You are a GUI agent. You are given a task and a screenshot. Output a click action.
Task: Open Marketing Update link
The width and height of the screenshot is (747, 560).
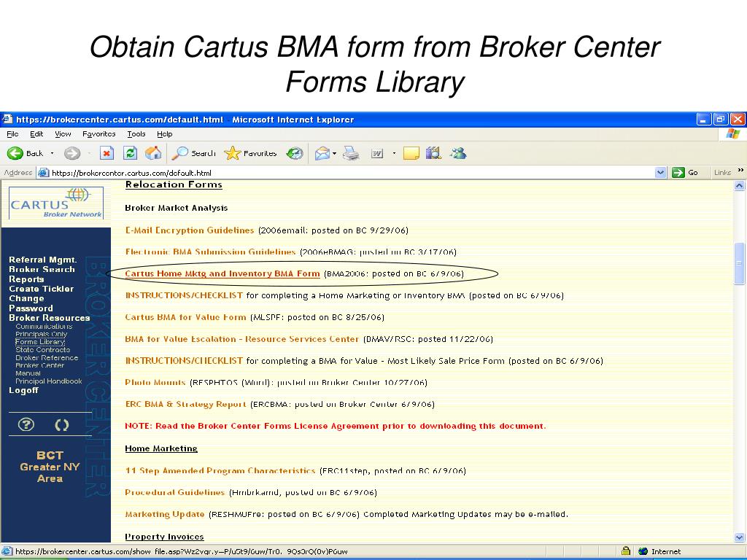[x=164, y=514]
